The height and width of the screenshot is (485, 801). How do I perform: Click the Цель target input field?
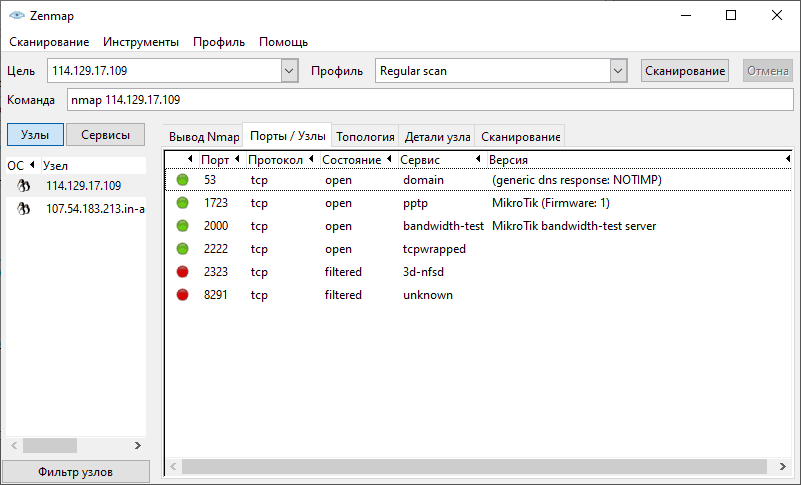click(164, 71)
